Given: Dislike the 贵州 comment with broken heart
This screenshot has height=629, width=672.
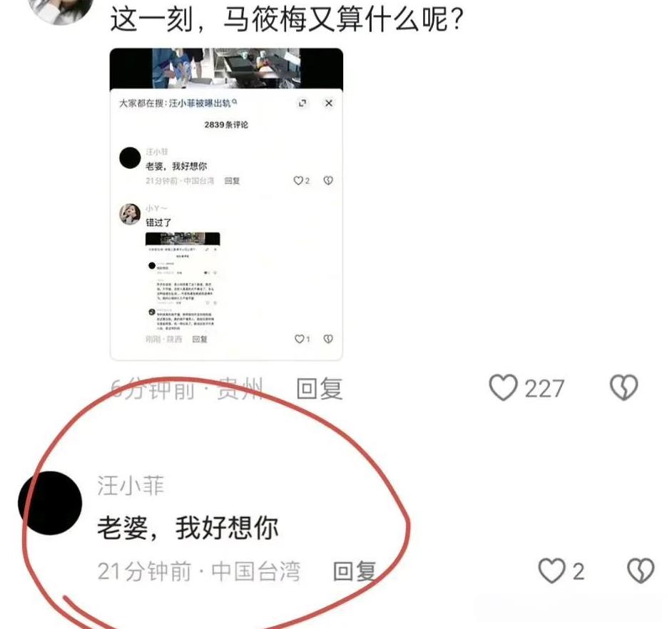Looking at the screenshot, I should tap(623, 388).
